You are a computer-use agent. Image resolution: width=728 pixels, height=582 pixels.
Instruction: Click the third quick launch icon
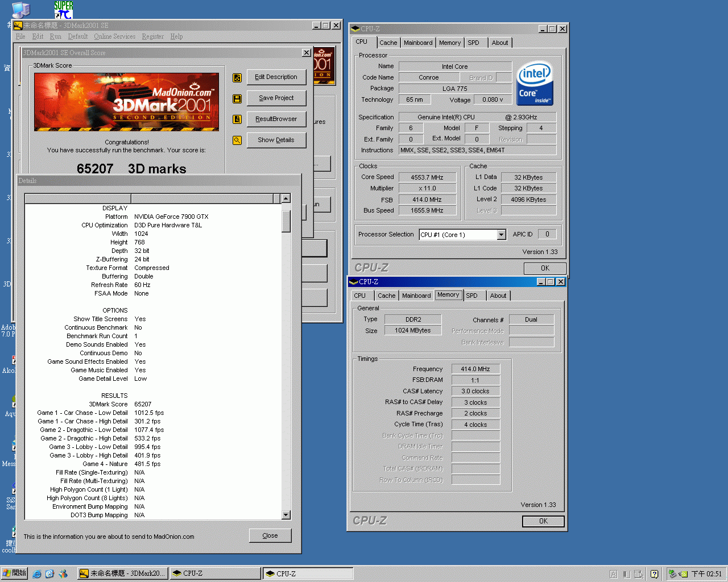click(63, 574)
